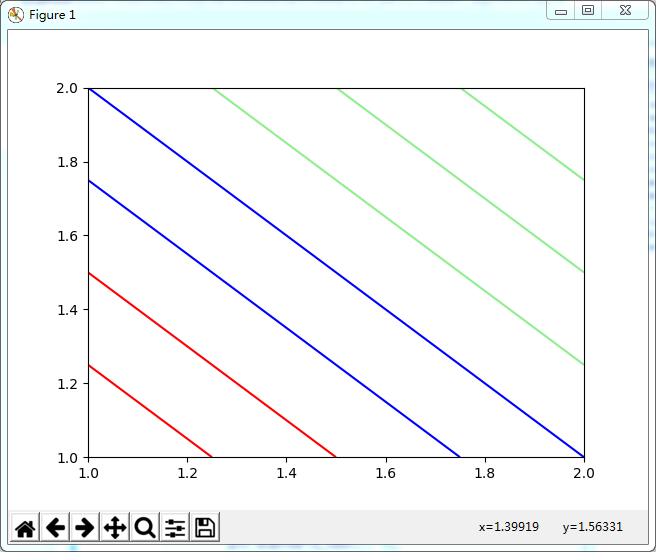This screenshot has height=552, width=656.
Task: Click the 1.8 tick label on the y-axis
Action: point(67,162)
